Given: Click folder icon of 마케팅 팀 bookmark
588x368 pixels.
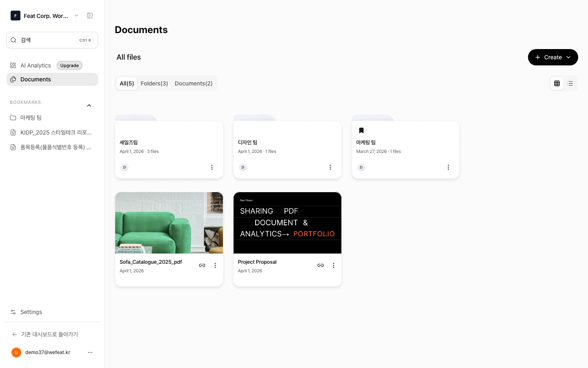Looking at the screenshot, I should coord(13,118).
